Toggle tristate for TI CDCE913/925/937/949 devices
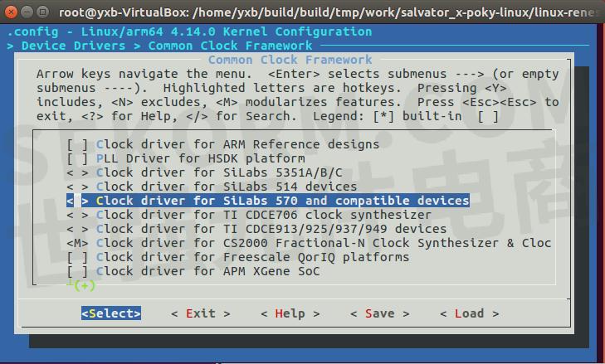The width and height of the screenshot is (605, 364). pos(77,229)
